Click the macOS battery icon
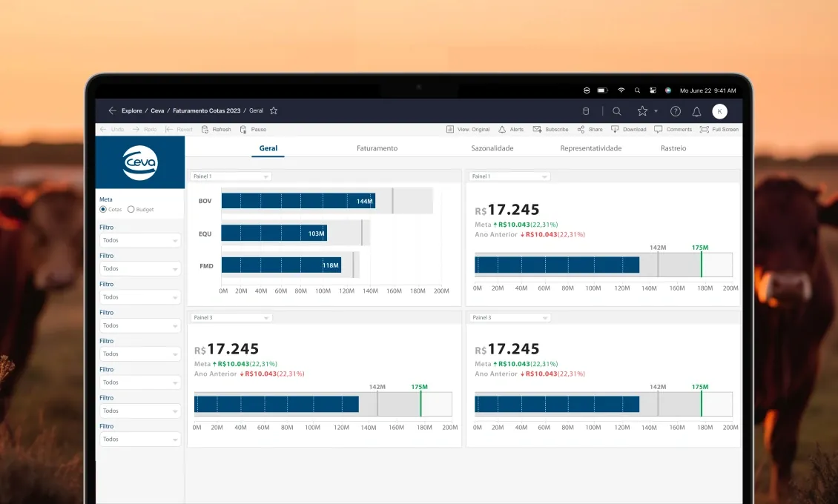 [x=602, y=90]
